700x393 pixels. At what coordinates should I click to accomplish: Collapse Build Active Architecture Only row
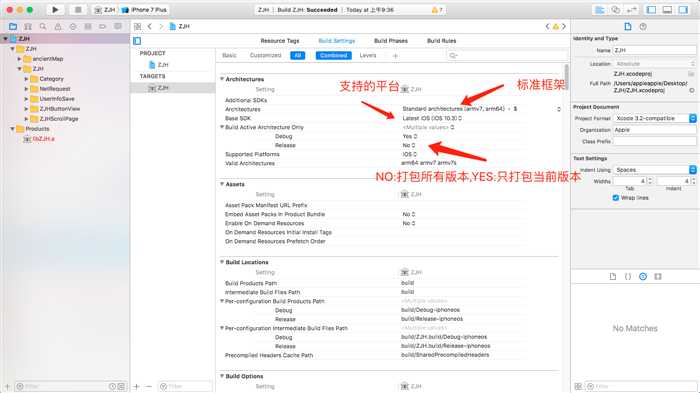pyautogui.click(x=222, y=127)
